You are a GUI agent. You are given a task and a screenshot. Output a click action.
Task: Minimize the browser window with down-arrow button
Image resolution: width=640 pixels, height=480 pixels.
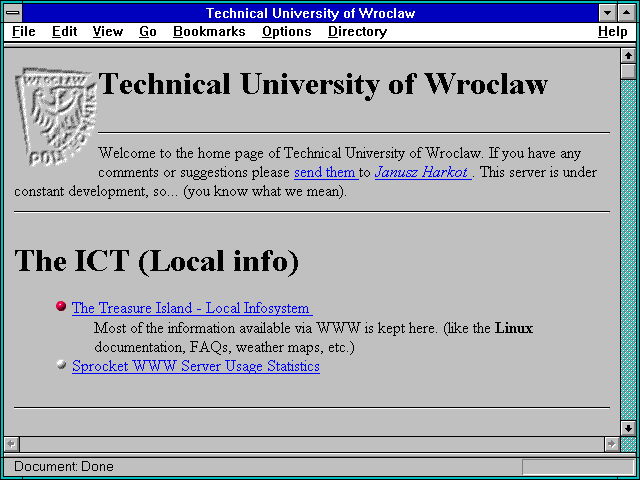point(607,13)
